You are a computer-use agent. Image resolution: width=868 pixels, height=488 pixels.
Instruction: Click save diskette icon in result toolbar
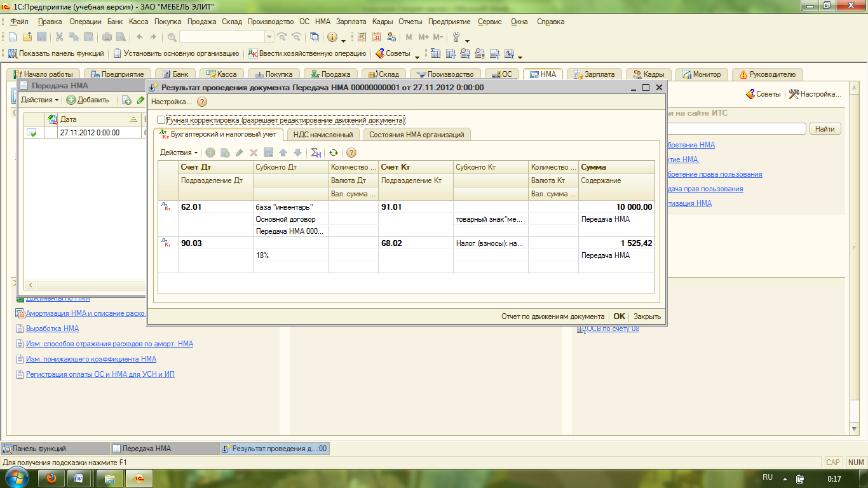pyautogui.click(x=268, y=152)
